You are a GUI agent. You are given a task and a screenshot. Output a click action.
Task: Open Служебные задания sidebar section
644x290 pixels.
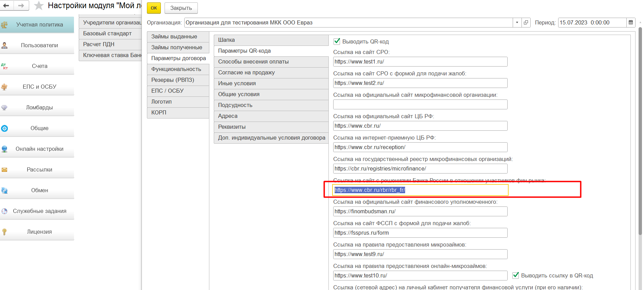pos(37,211)
